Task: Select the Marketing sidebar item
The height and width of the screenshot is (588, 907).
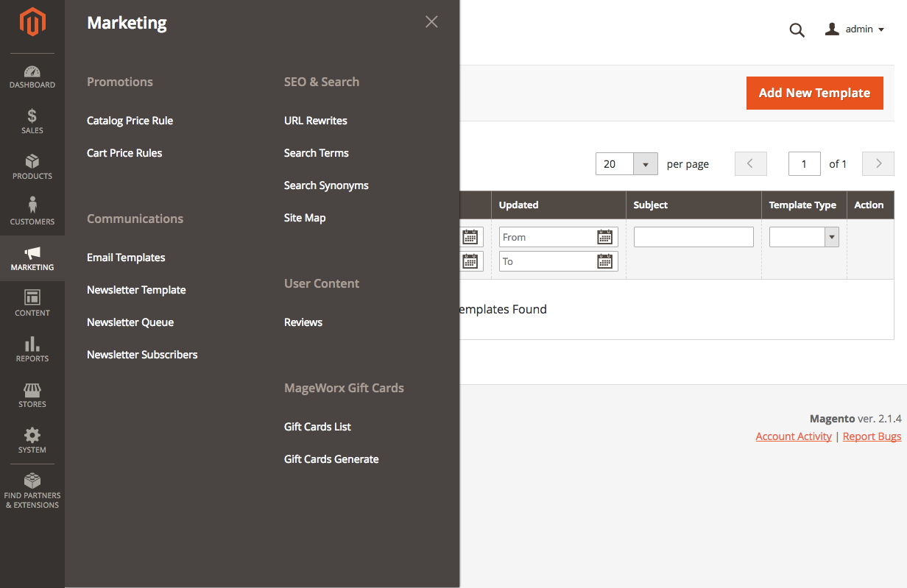Action: 32,258
